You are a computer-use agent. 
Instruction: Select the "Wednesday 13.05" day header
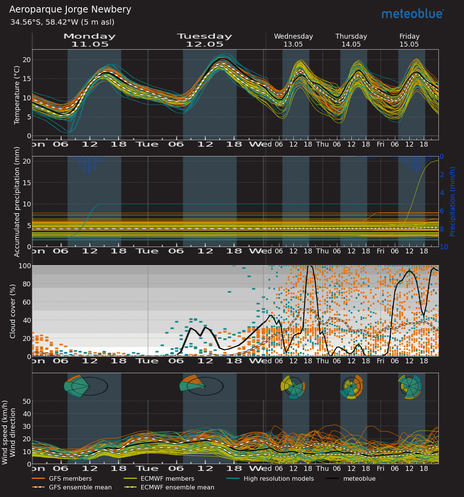[x=293, y=40]
